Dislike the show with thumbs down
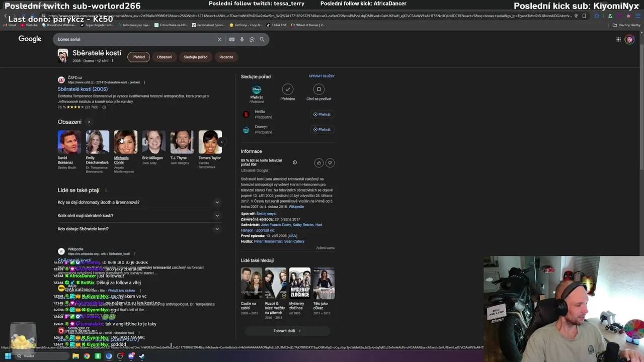 (330, 162)
